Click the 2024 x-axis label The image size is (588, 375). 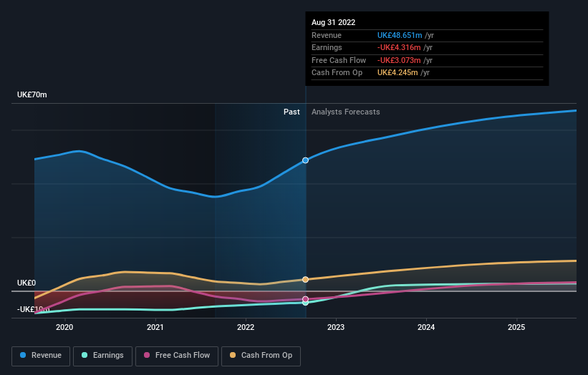tap(426, 327)
